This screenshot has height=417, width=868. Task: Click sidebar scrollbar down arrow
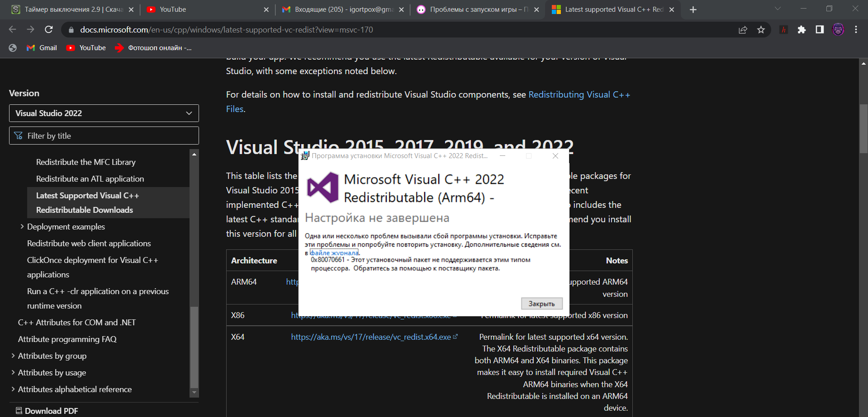[194, 393]
